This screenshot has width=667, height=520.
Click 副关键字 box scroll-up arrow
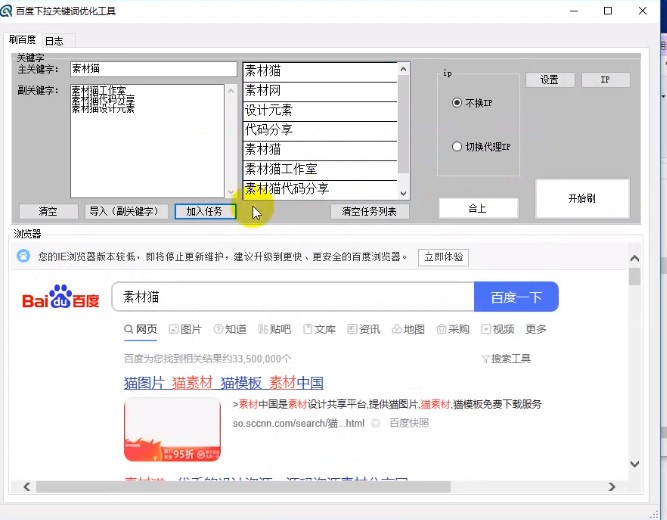[x=231, y=90]
